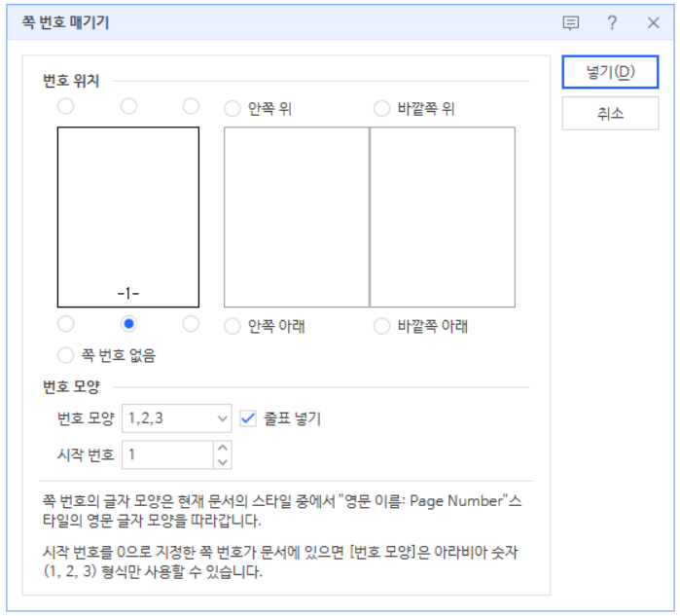Select bottom-left page number position
The width and height of the screenshot is (680, 616).
click(66, 323)
